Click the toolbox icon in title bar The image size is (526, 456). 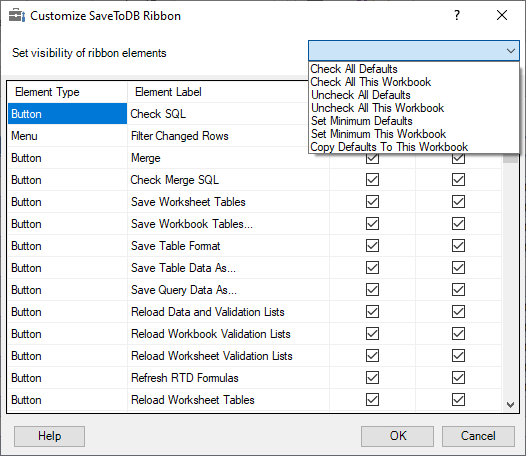tap(17, 16)
